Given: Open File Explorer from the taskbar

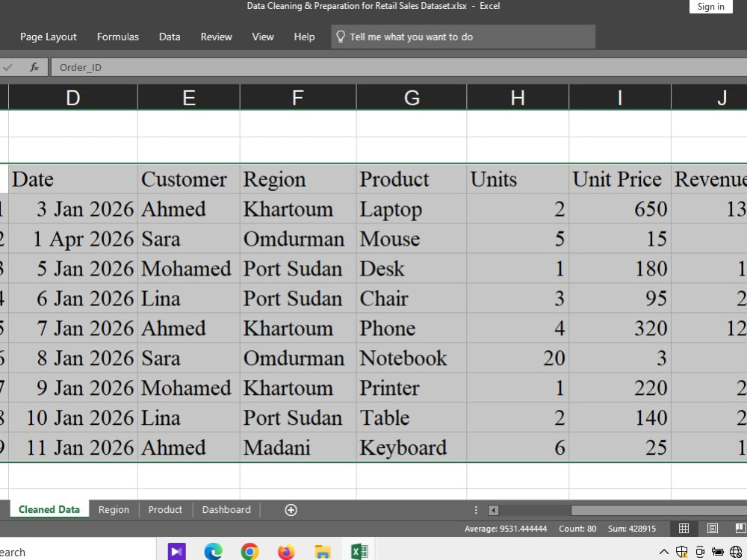Looking at the screenshot, I should click(x=323, y=552).
